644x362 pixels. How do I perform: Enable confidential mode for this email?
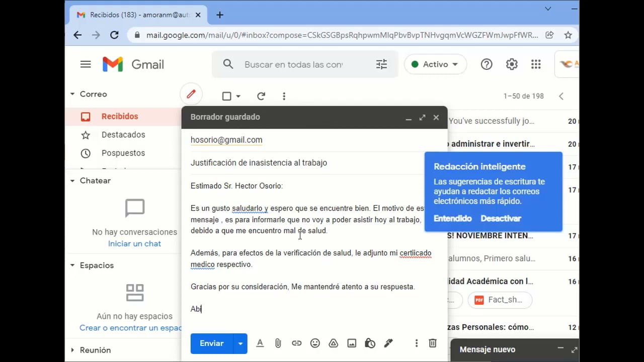coord(370,343)
